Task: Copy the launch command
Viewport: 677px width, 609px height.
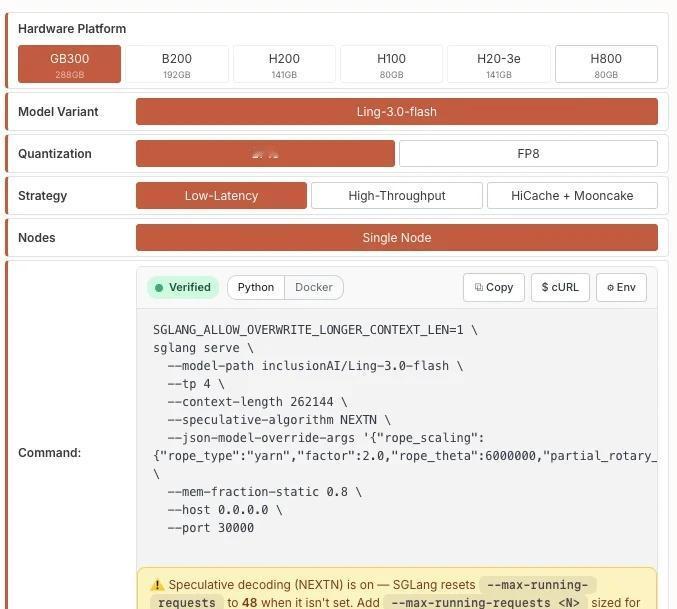Action: [494, 287]
